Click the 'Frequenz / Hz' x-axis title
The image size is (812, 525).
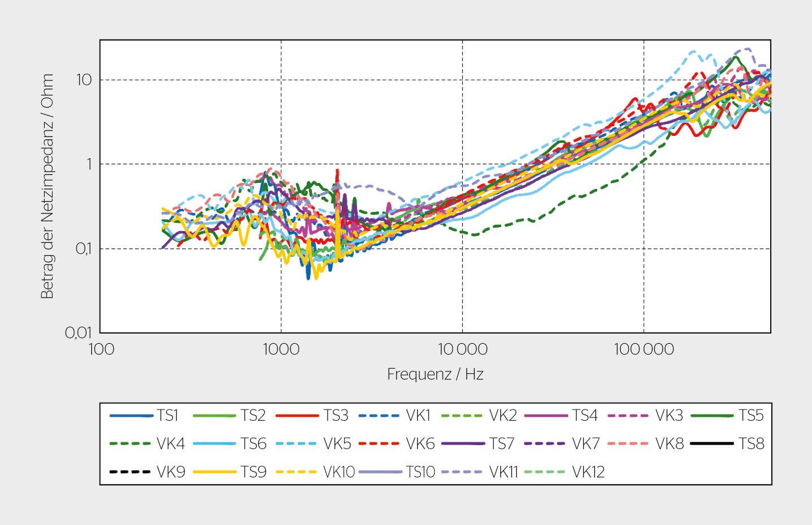coord(435,374)
